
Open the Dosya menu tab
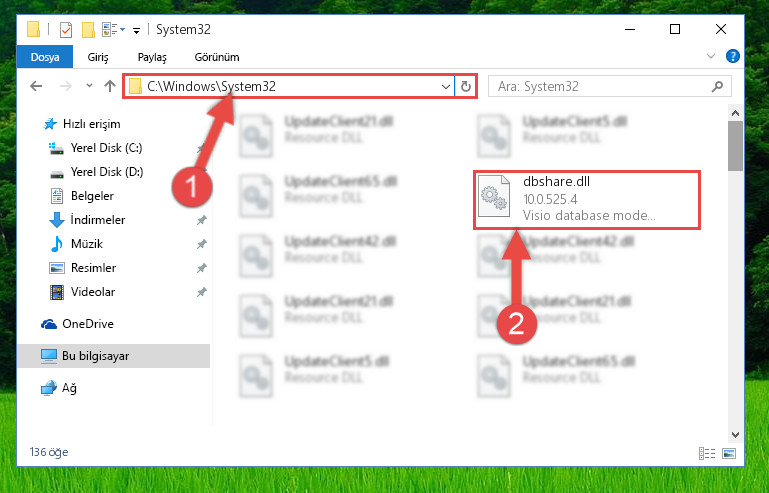(x=45, y=57)
